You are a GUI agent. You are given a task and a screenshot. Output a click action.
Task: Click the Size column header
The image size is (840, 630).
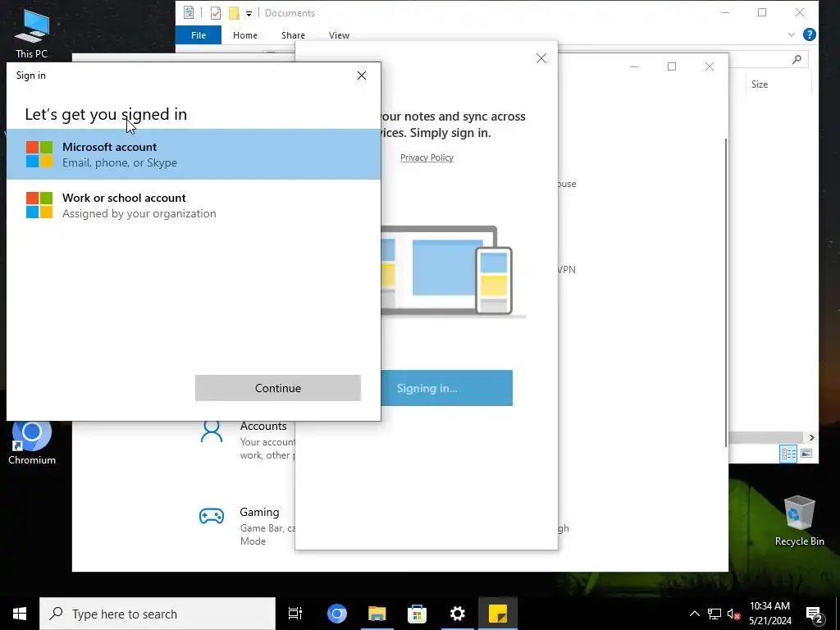[759, 84]
